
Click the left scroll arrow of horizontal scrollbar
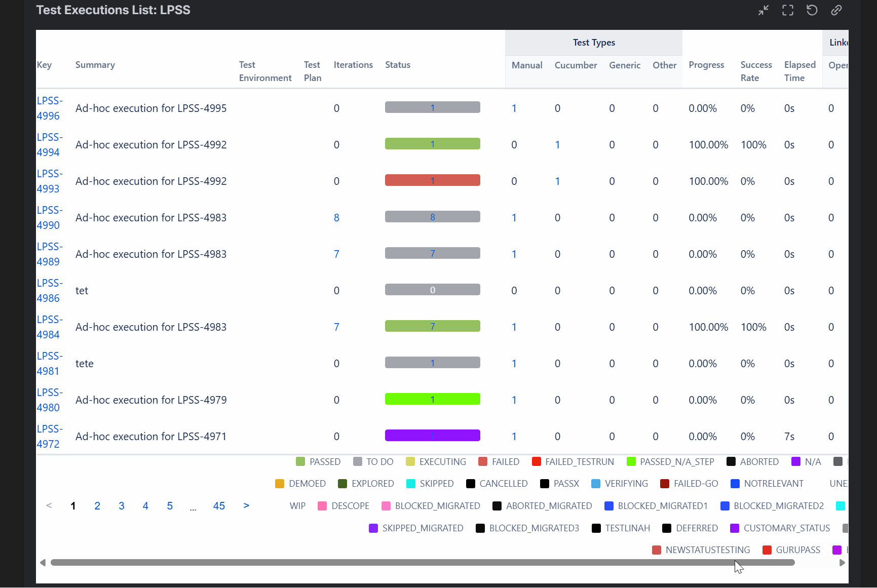(x=43, y=563)
